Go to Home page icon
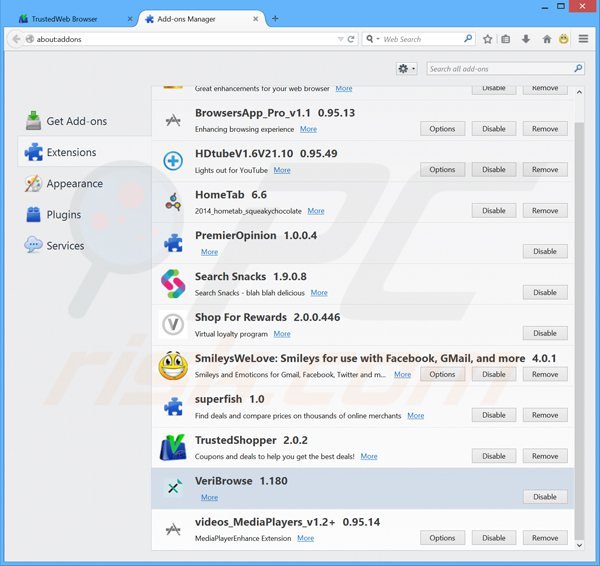Screen dimensions: 600x566 547,39
